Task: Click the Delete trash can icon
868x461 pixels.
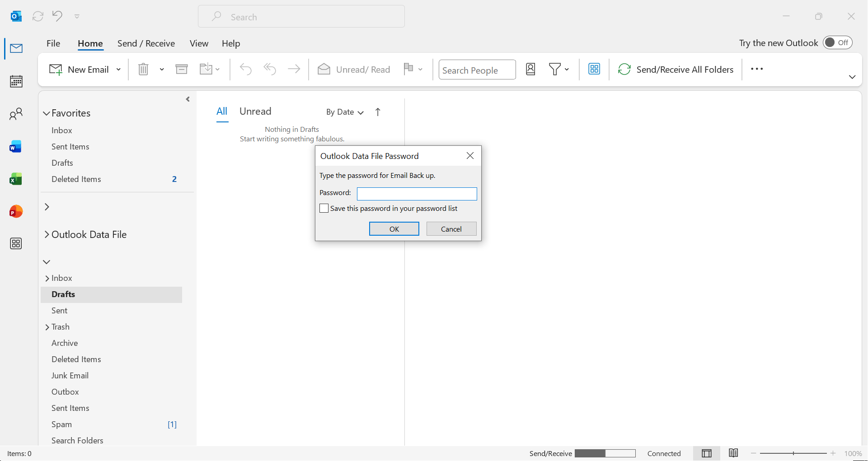Action: coord(143,69)
